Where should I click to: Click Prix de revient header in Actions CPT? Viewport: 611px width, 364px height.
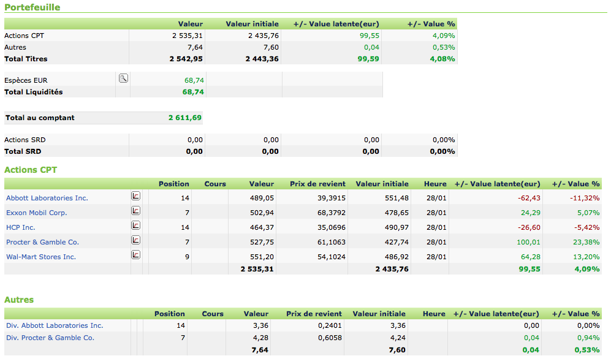click(317, 184)
